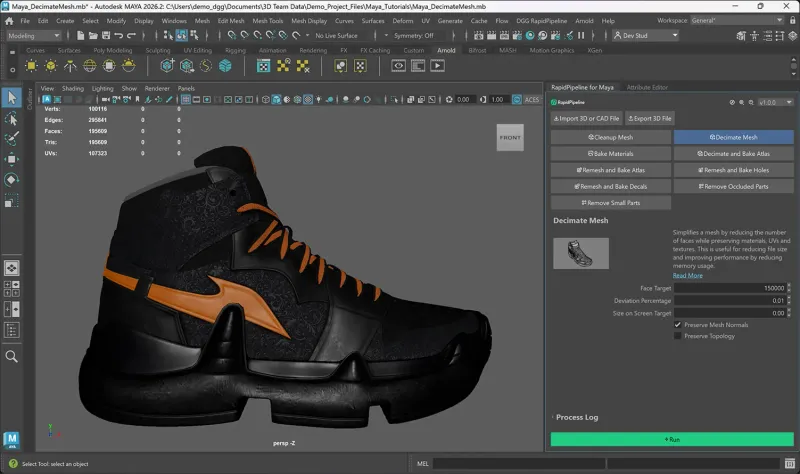Click the Read More link
Viewport: 800px width, 474px height.
point(687,275)
